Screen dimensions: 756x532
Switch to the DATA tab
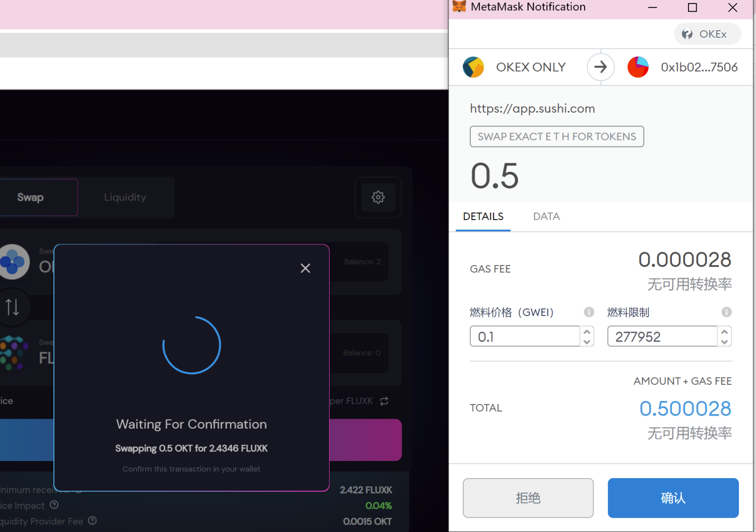[546, 217]
